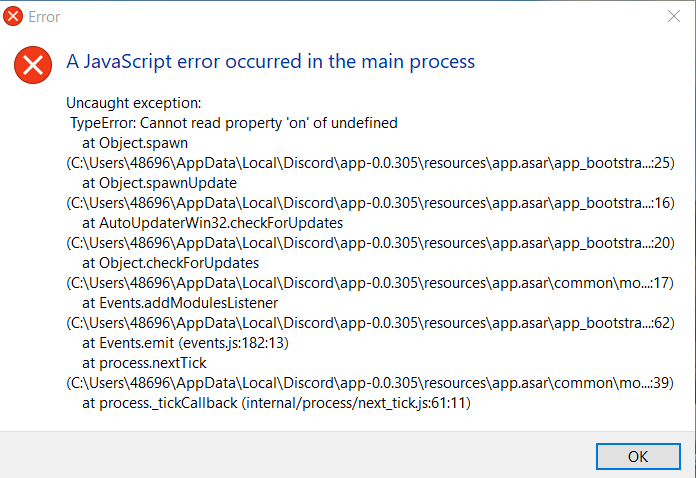Click the large red X error icon
Image resolution: width=696 pixels, height=478 pixels.
tap(33, 65)
